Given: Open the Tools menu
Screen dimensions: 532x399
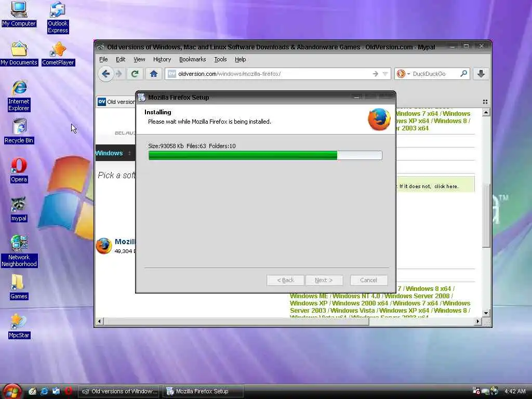Looking at the screenshot, I should click(220, 59).
